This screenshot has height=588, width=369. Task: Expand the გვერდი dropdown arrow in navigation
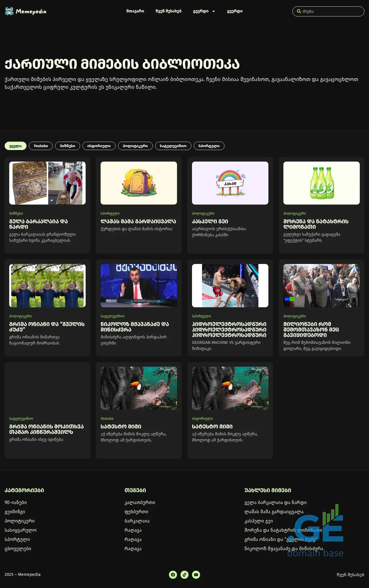point(214,12)
